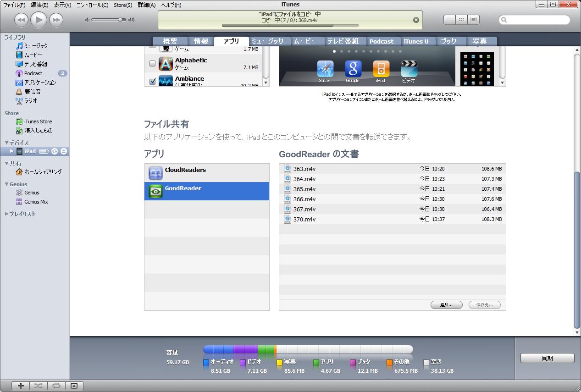Open the ヘルプ(H) menu
Image resolution: width=581 pixels, height=392 pixels.
(x=171, y=5)
